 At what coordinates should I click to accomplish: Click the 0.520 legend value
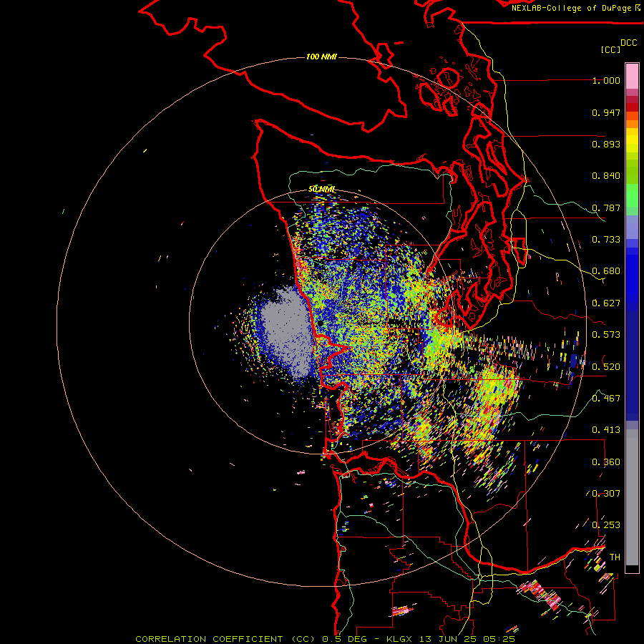(606, 367)
